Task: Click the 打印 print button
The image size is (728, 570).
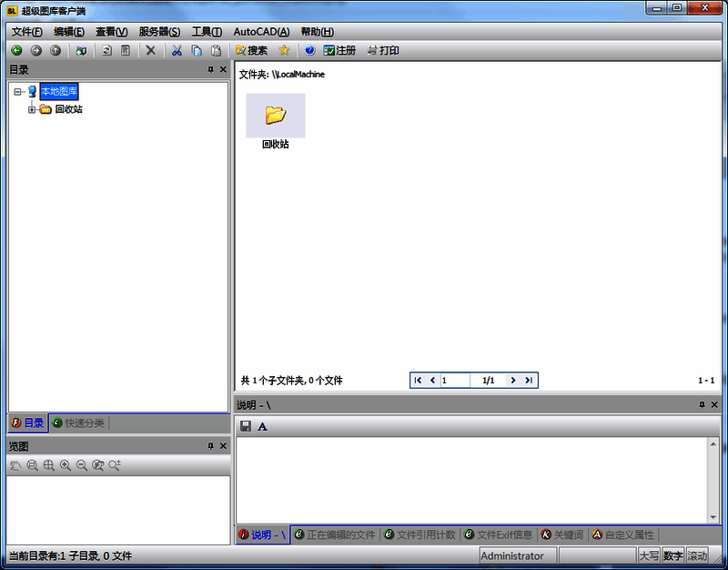Action: point(383,51)
